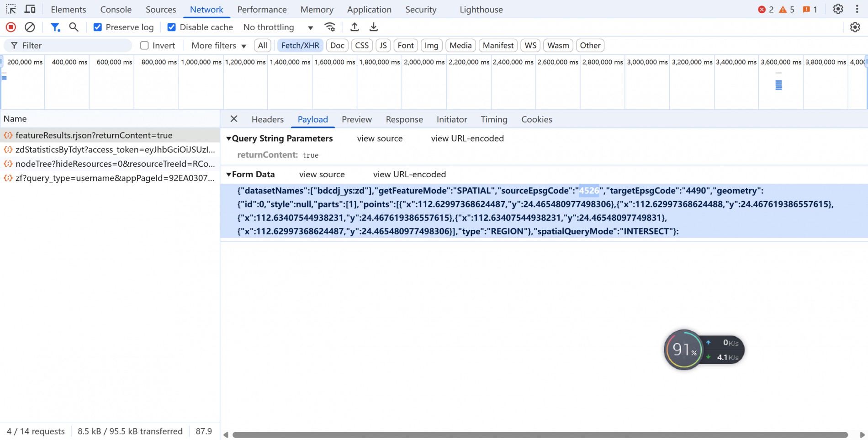This screenshot has width=868, height=440.
Task: Switch to the Response tab
Action: (x=404, y=119)
